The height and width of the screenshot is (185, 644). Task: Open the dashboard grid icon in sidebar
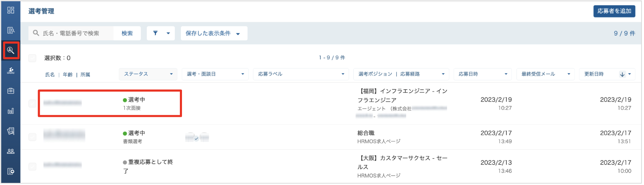(x=11, y=10)
